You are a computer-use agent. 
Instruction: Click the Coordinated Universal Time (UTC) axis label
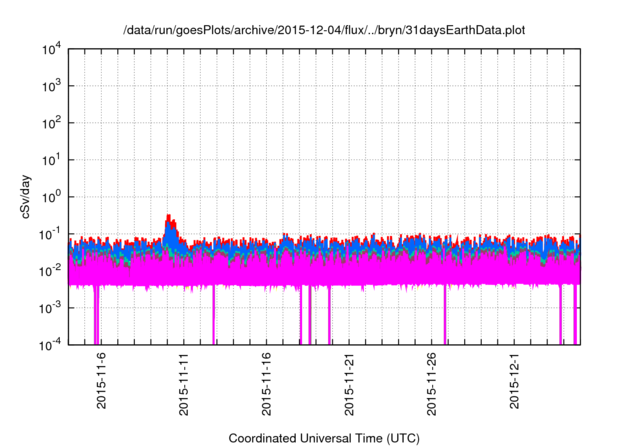coord(324,438)
